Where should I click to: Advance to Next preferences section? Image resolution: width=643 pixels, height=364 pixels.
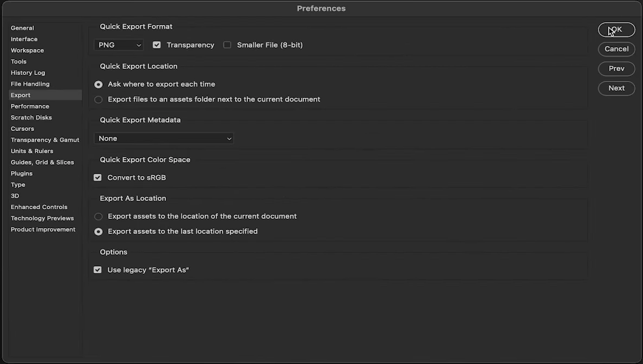pos(616,88)
